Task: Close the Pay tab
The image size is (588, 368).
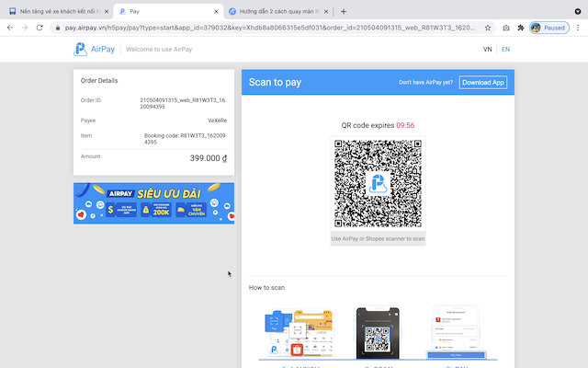Action: (217, 12)
